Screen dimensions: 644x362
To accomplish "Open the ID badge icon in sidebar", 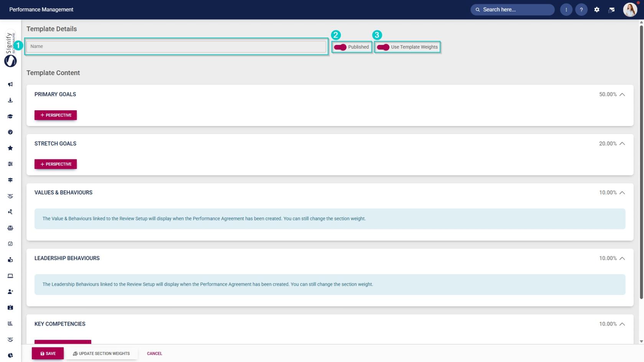I will coord(10,308).
